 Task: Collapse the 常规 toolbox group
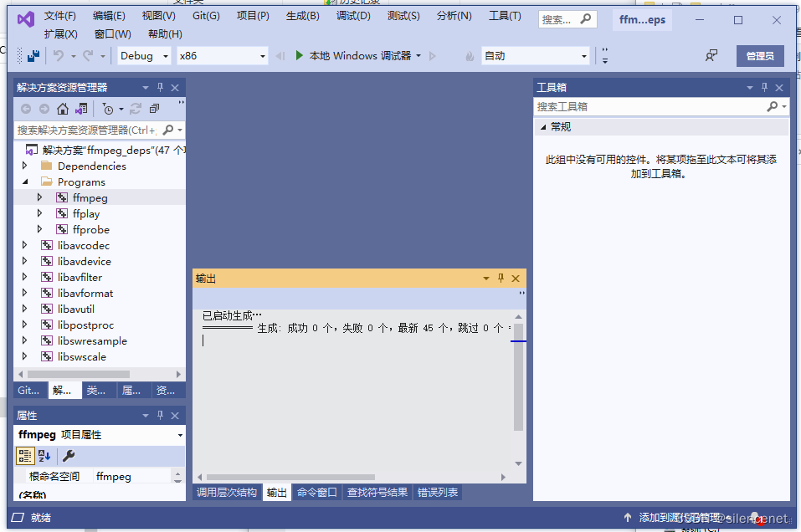543,126
